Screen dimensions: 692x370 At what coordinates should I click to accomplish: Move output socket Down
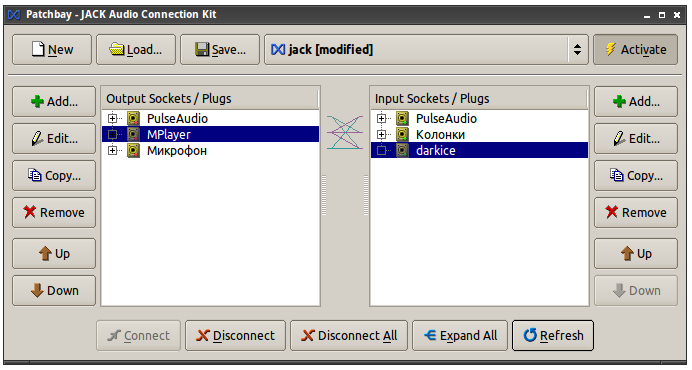tap(54, 291)
